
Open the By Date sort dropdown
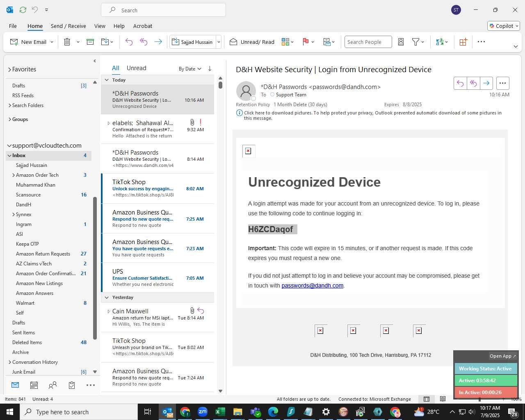190,69
